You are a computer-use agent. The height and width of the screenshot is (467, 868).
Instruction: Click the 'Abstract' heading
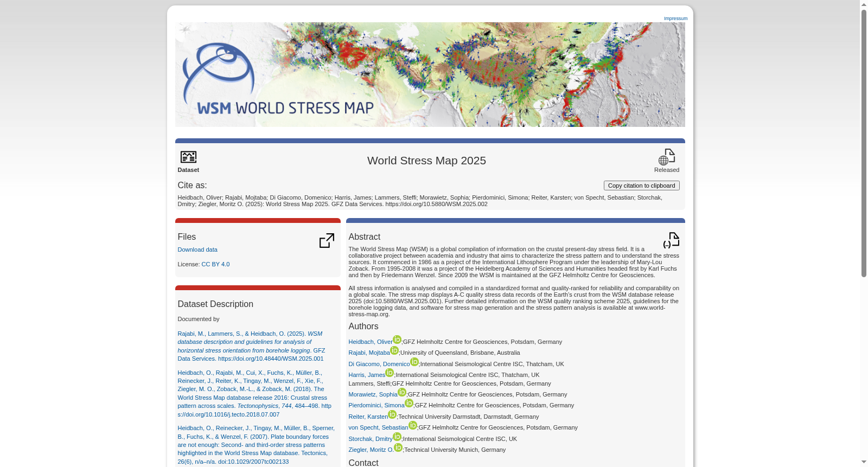point(365,237)
